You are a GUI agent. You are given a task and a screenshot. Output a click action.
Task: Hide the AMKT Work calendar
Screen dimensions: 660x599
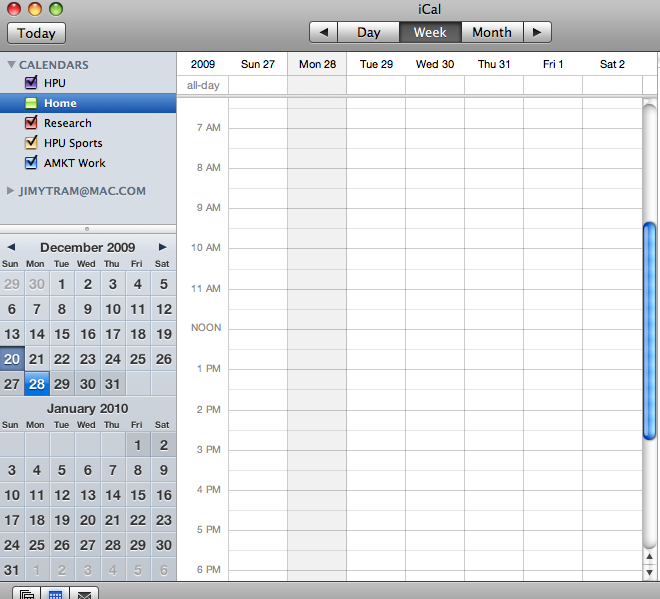(31, 163)
